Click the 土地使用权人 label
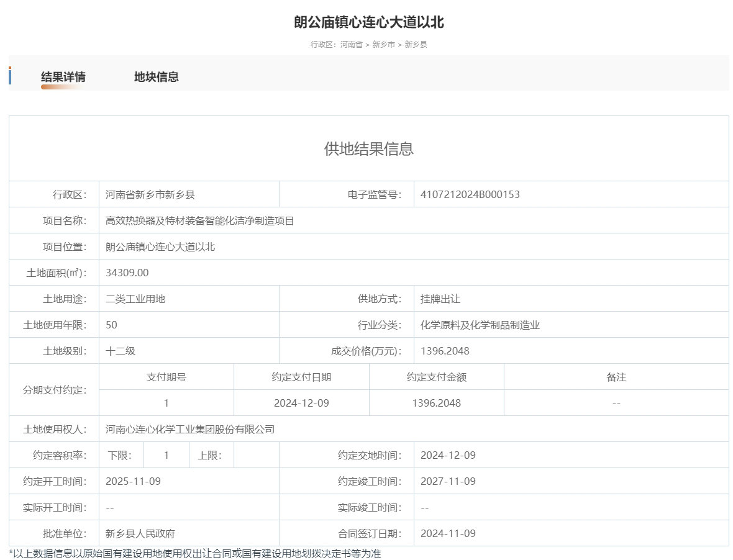This screenshot has width=733, height=560. 55,429
